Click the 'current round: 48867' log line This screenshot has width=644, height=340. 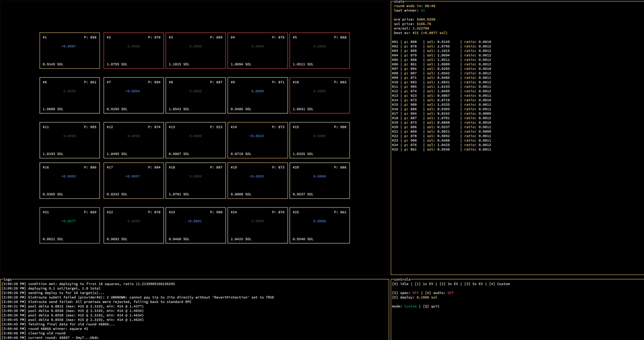coord(50,337)
